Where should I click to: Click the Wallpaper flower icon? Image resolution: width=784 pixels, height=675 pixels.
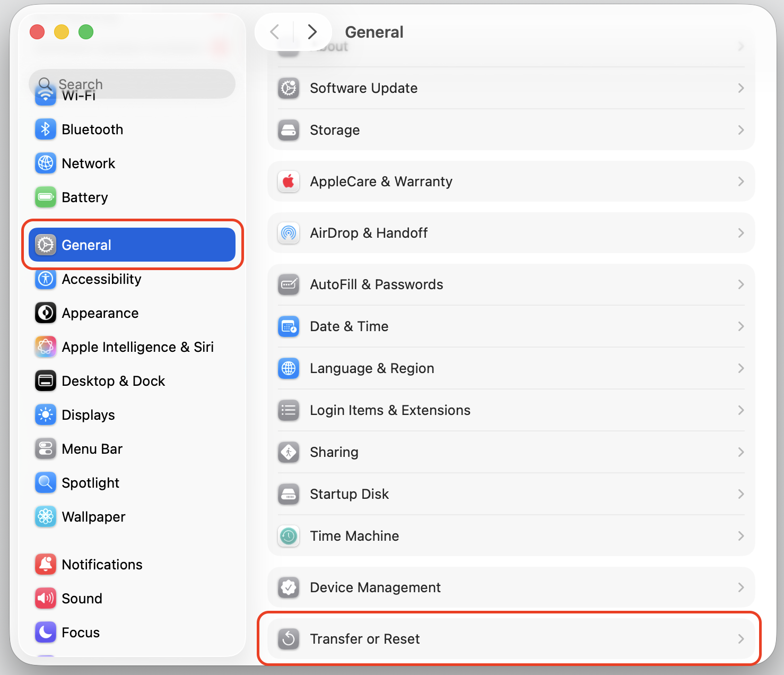46,517
